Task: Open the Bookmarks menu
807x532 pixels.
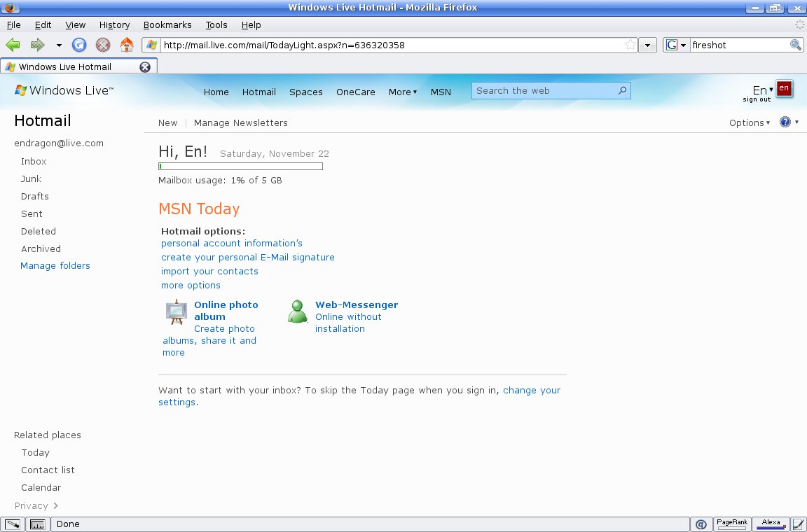Action: 167,24
